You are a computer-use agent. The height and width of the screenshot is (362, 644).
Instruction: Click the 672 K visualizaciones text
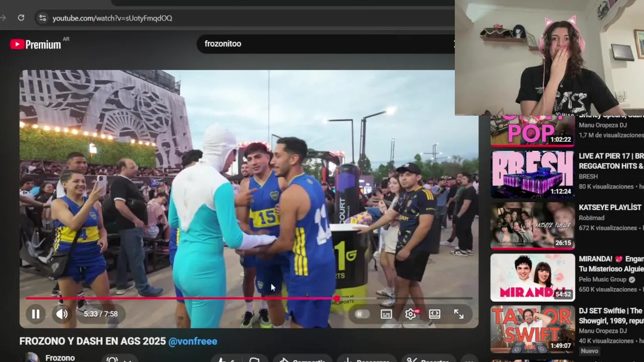pyautogui.click(x=606, y=228)
